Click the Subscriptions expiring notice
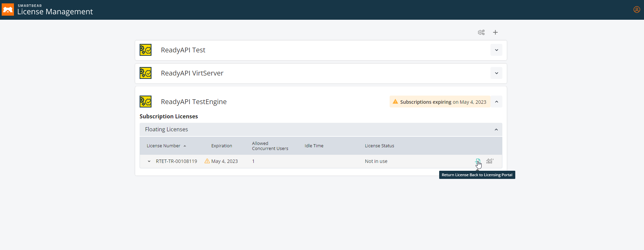 point(440,102)
